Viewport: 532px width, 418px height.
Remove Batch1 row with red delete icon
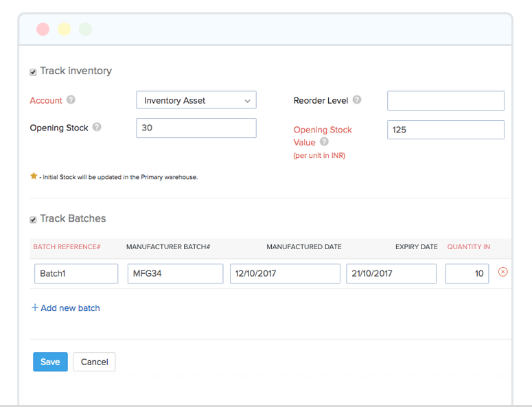pyautogui.click(x=502, y=272)
